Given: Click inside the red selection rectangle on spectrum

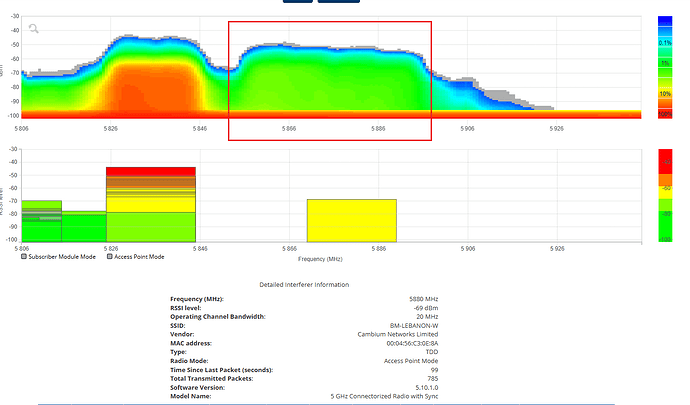Looking at the screenshot, I should [x=330, y=80].
